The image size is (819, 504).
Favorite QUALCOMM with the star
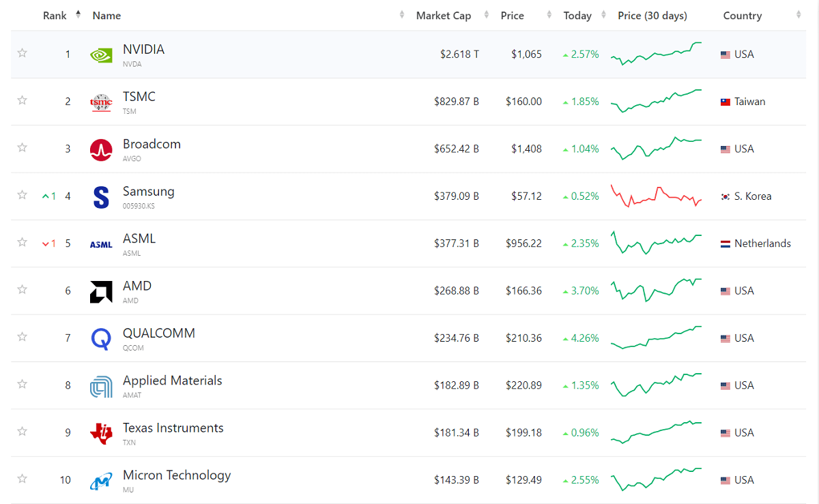click(x=22, y=337)
